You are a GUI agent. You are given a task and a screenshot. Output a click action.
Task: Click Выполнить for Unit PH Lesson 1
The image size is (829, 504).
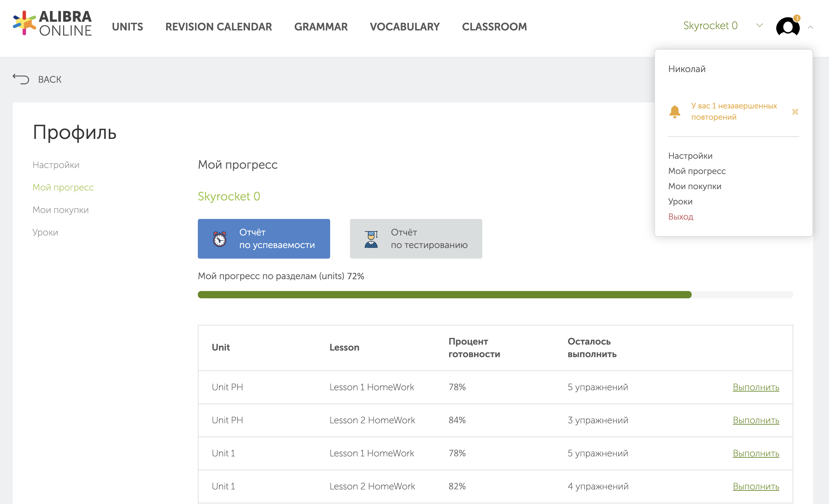[756, 387]
